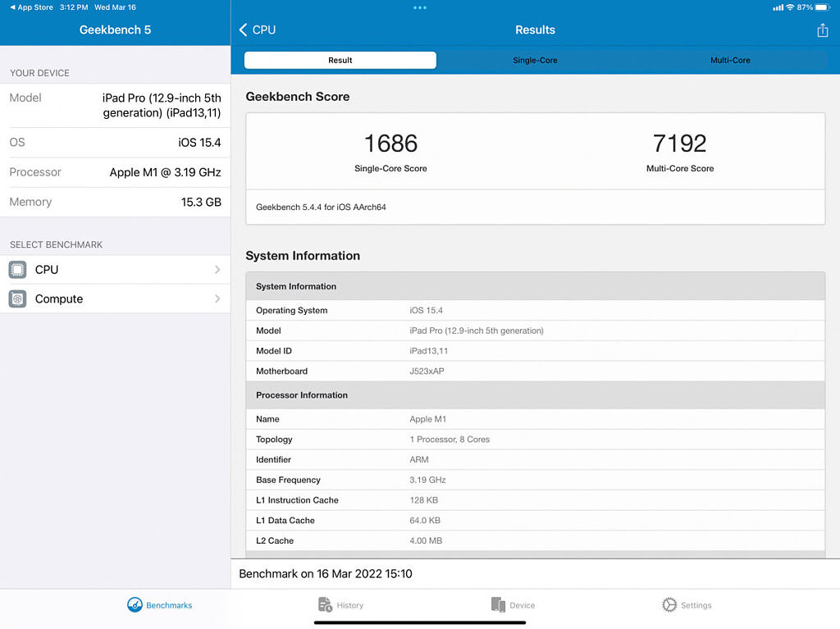The height and width of the screenshot is (629, 840).
Task: Tap the sidebar OS 'iOS 15.4' value
Action: [x=199, y=143]
